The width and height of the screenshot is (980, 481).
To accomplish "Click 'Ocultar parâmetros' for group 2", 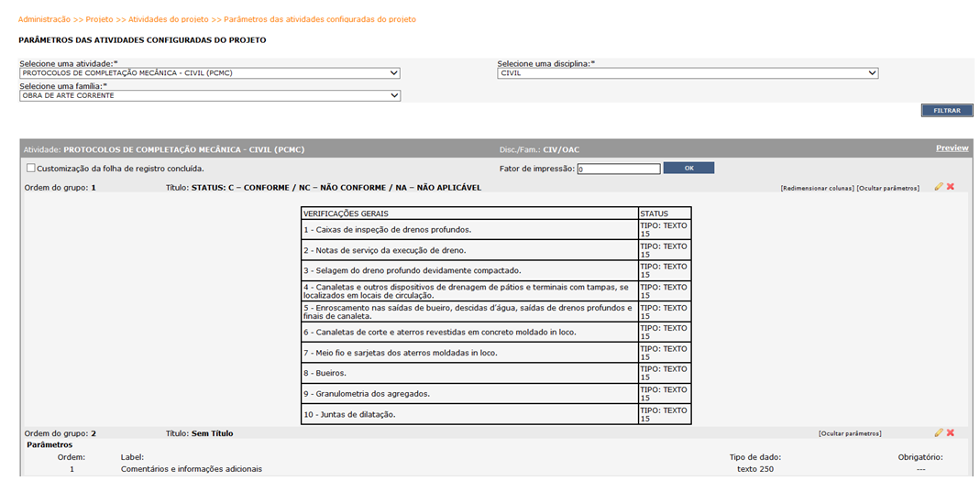I will pyautogui.click(x=850, y=433).
